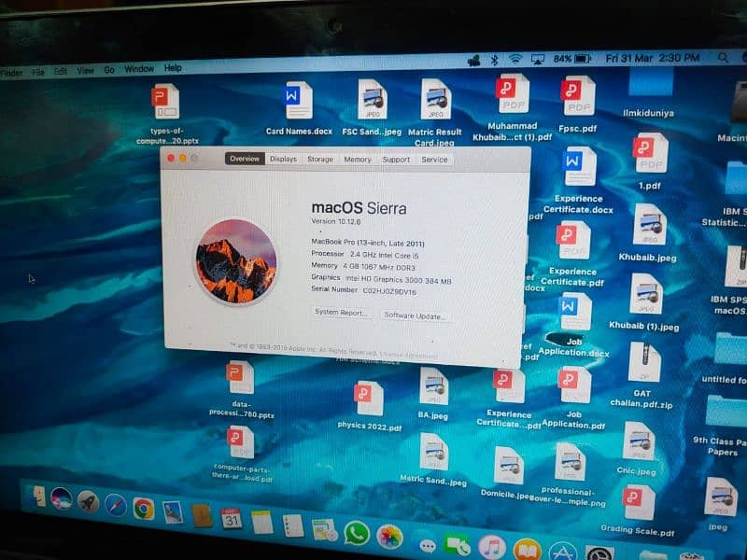Open Calendar icon showing 31

pos(231,519)
